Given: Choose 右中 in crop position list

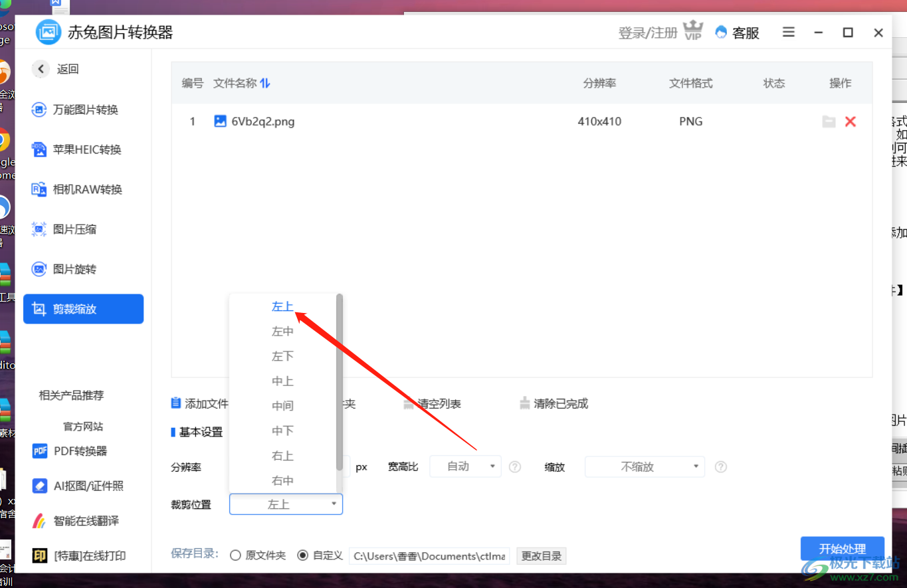Looking at the screenshot, I should [x=282, y=480].
